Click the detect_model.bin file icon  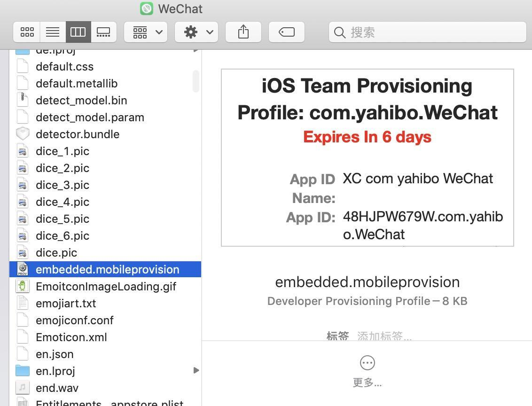[23, 100]
